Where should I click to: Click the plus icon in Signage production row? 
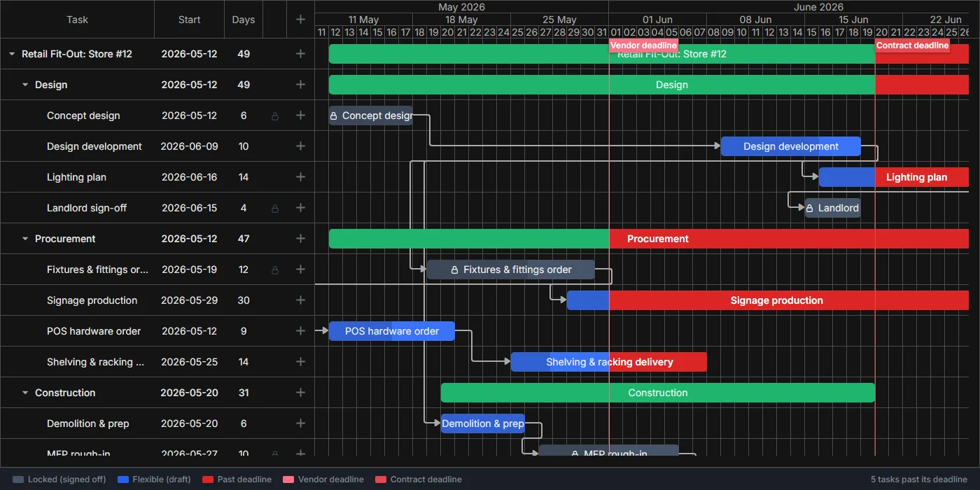[x=300, y=300]
